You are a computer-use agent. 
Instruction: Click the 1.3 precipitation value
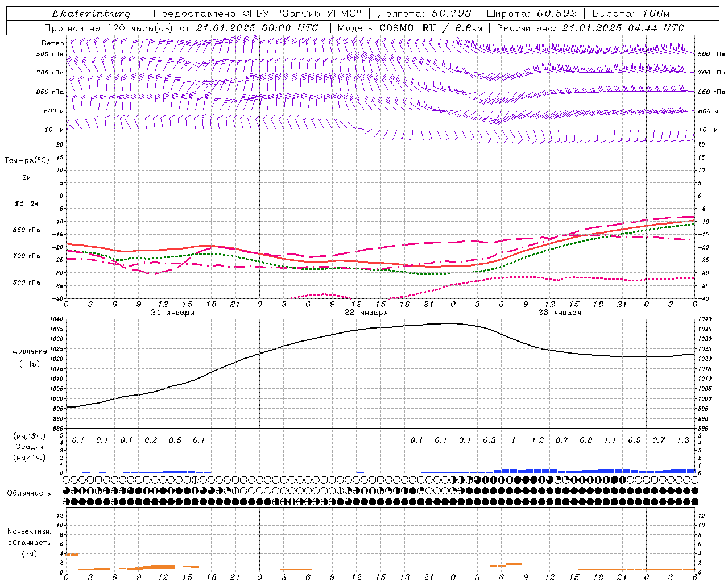682,440
